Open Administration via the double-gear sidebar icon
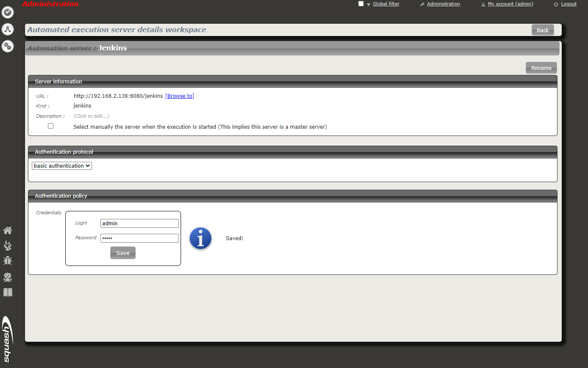The height and width of the screenshot is (368, 588). coord(8,46)
